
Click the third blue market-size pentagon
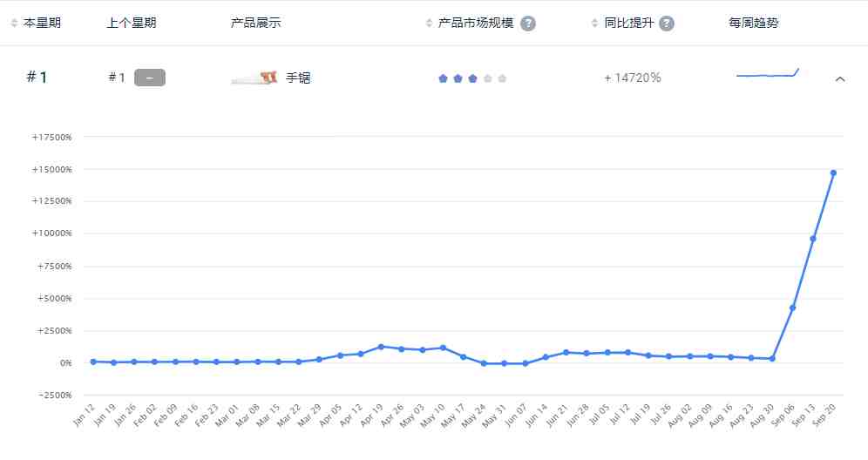pyautogui.click(x=472, y=78)
